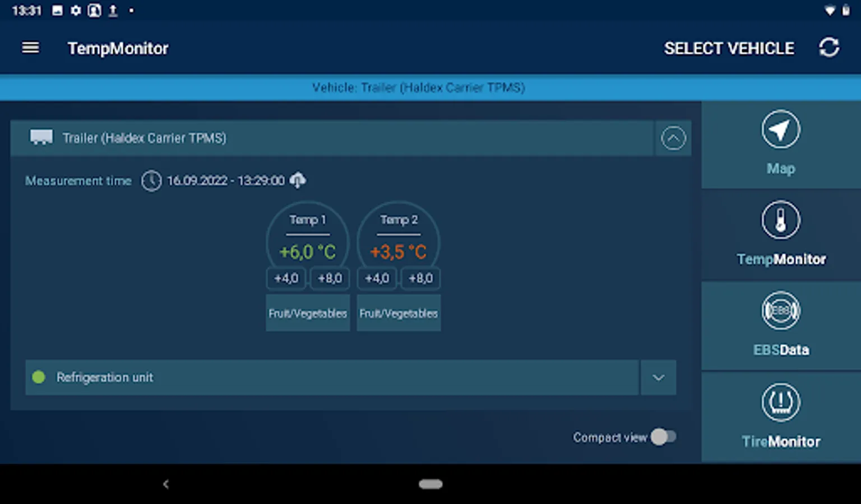Tap the TempMonitor app title
Viewport: 861px width, 504px height.
tap(118, 49)
